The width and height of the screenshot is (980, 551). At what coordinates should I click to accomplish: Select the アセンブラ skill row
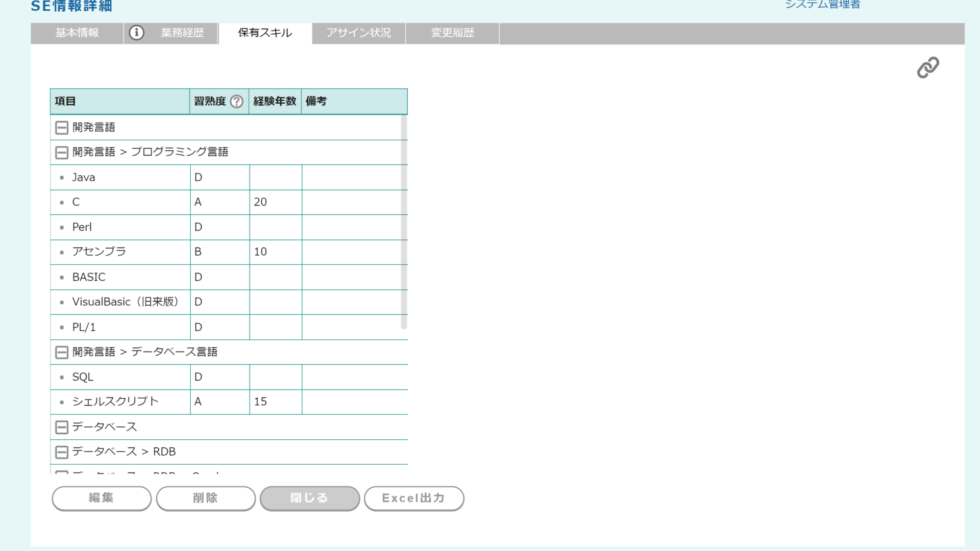coord(99,252)
